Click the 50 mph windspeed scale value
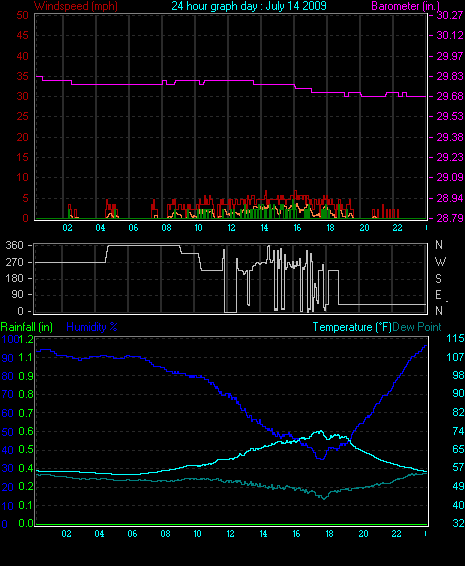This screenshot has width=465, height=566. pos(22,15)
